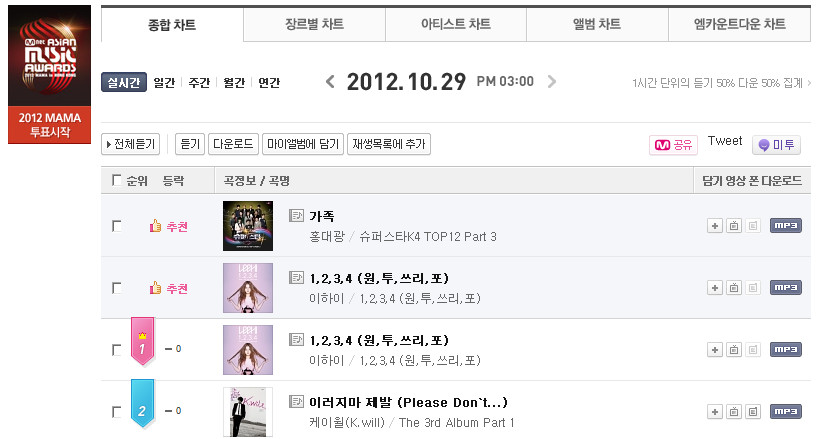Advance to next chart time with right chevron
The image size is (827, 439).
pyautogui.click(x=552, y=82)
